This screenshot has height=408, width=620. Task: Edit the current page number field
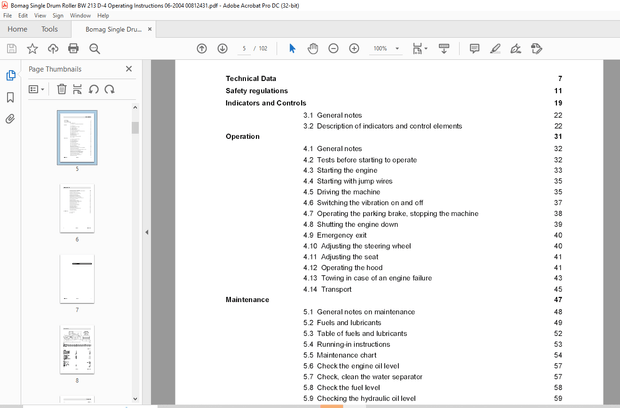[x=244, y=49]
